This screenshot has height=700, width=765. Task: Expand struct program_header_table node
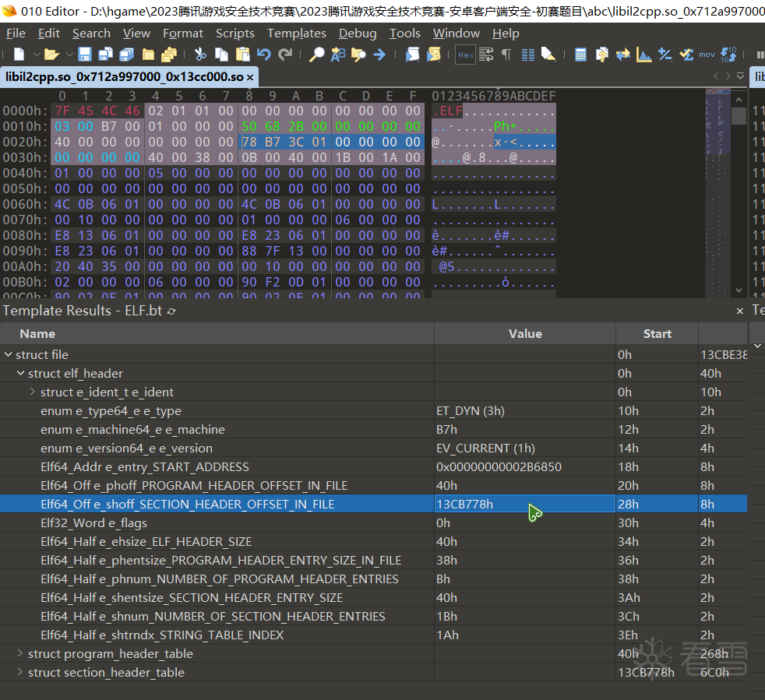[20, 653]
